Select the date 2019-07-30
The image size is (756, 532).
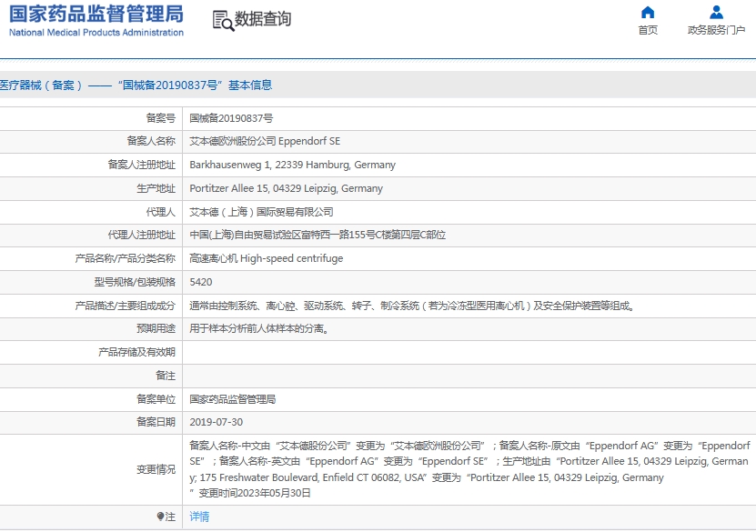[x=216, y=422]
